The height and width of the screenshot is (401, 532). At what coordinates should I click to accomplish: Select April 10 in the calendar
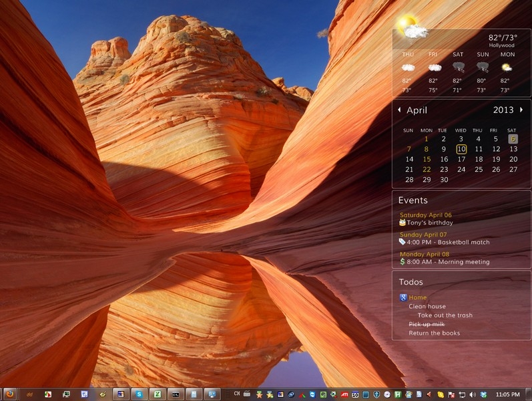[x=461, y=149]
